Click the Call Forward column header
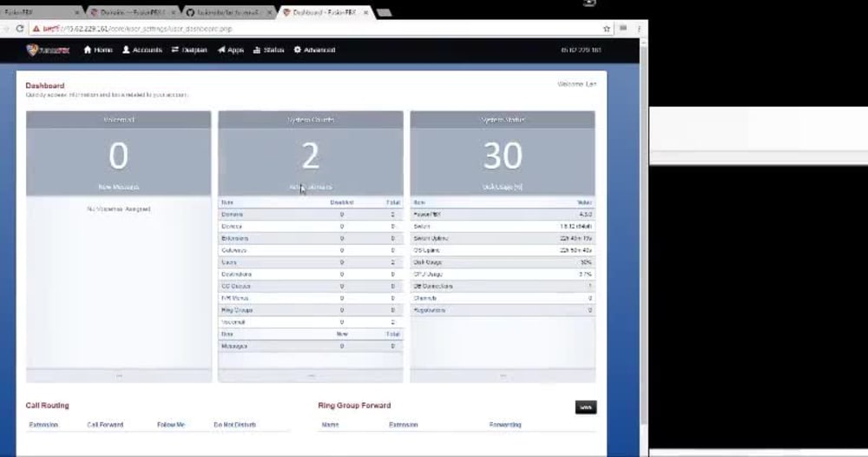 coord(105,425)
